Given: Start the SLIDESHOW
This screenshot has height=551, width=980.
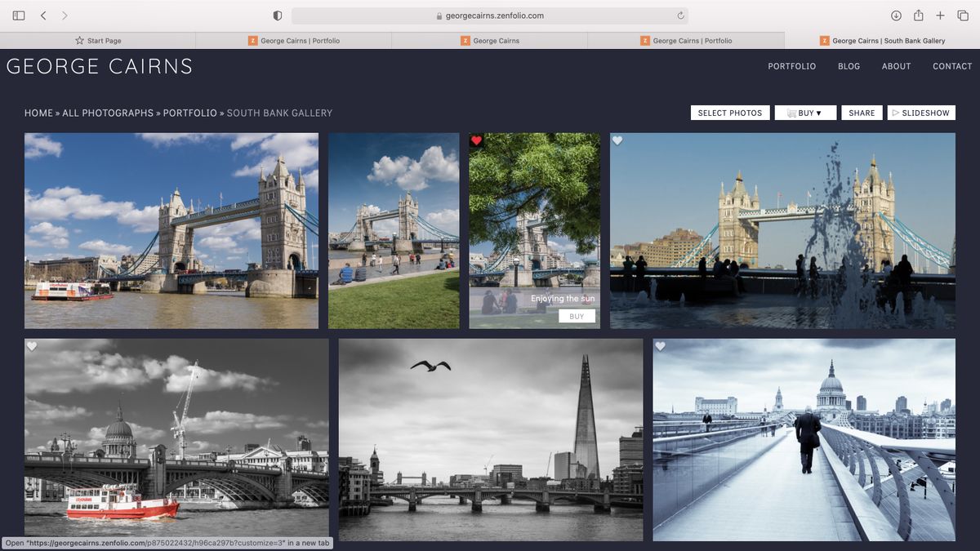Looking at the screenshot, I should pos(921,113).
